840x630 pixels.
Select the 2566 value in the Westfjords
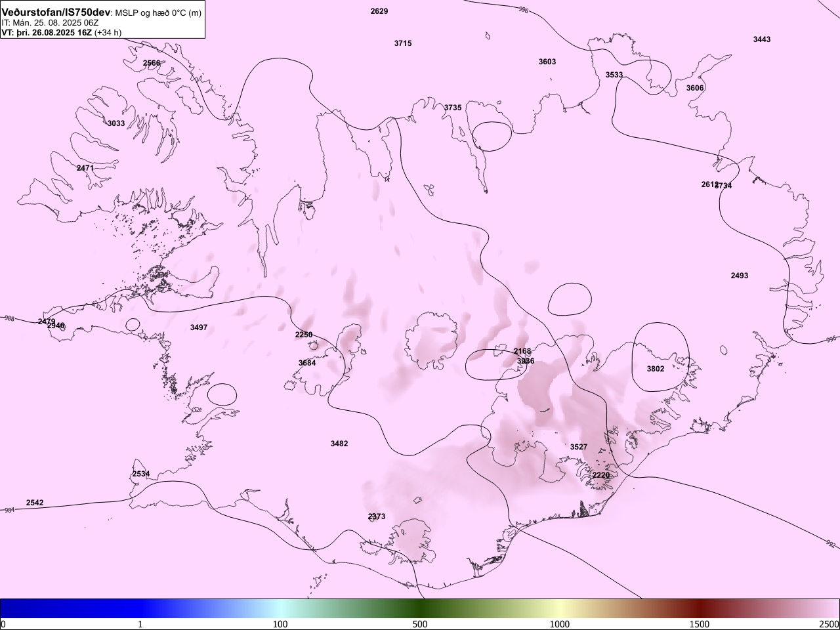point(152,63)
